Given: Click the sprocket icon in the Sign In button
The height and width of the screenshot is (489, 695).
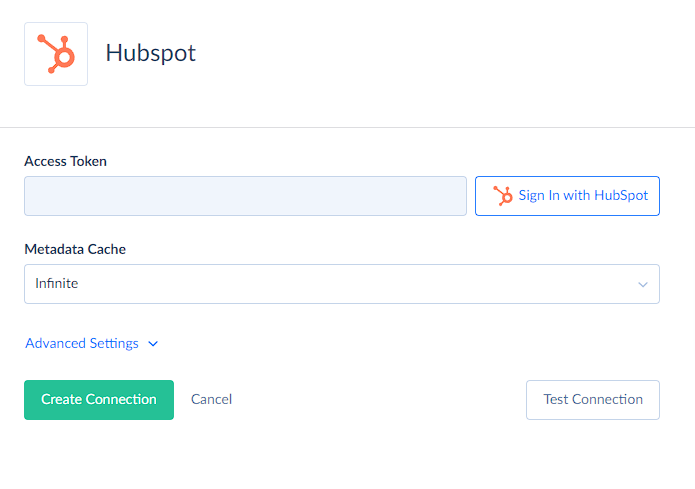Looking at the screenshot, I should pyautogui.click(x=503, y=196).
